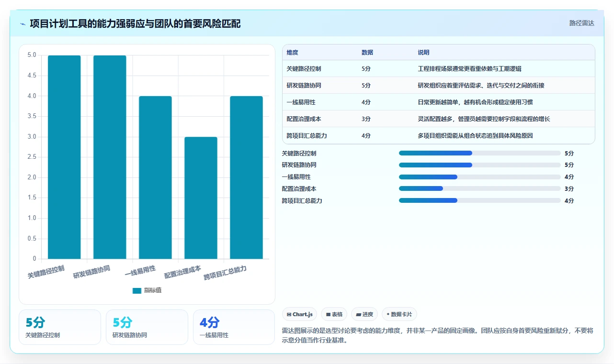Click description 多项目组织需能从组合状态追到具体风险原因

tap(475, 136)
